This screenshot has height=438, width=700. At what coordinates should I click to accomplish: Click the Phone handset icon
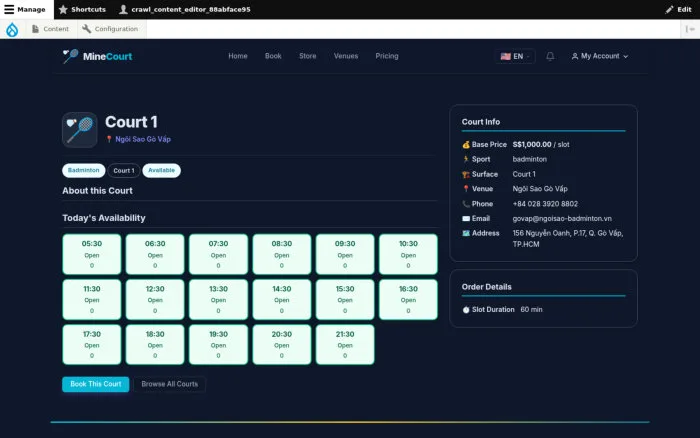[x=466, y=204]
